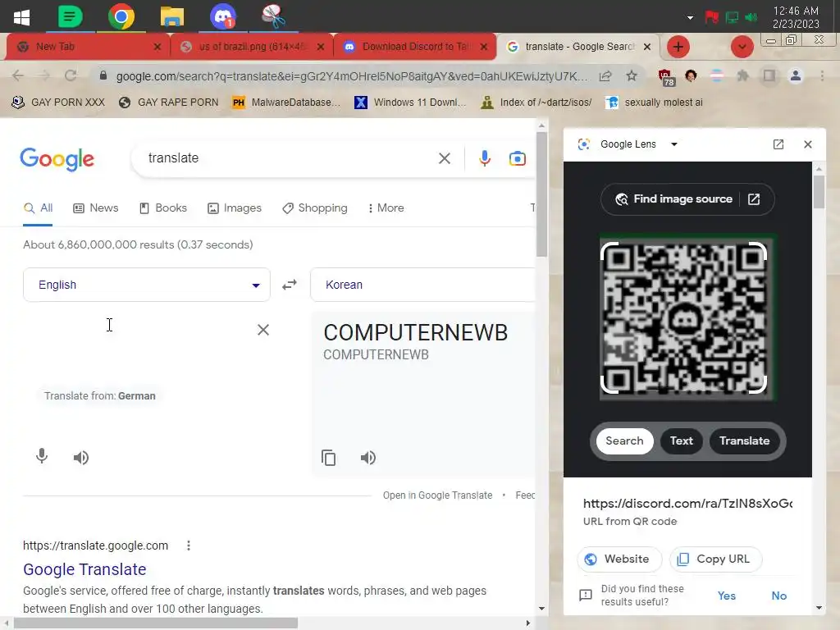Switch to the New Tab tab
This screenshot has height=630, width=840.
pyautogui.click(x=87, y=47)
